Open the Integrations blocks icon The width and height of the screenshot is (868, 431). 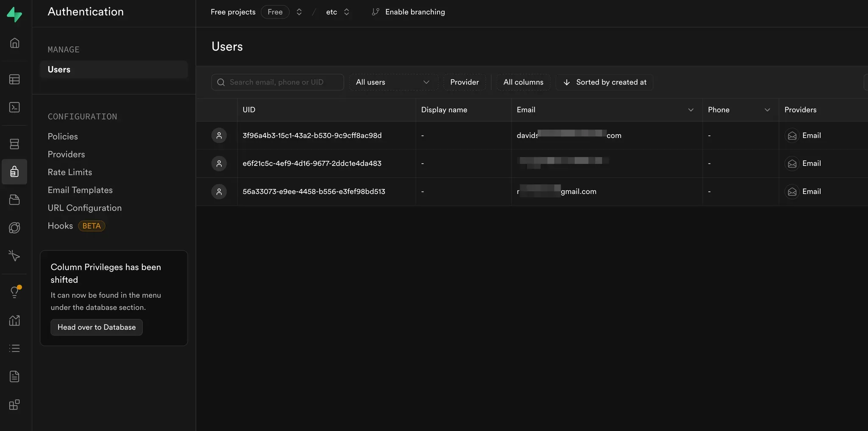click(x=14, y=404)
